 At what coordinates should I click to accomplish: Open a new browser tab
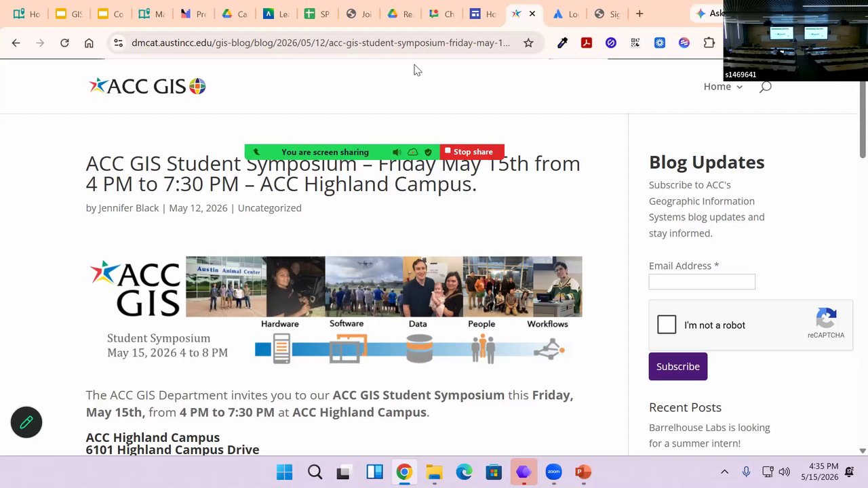click(639, 14)
